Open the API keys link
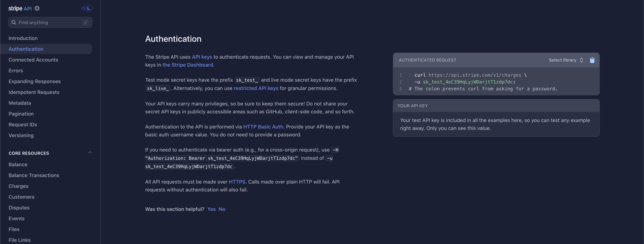Screen dimensions: 644x244 pyautogui.click(x=202, y=57)
